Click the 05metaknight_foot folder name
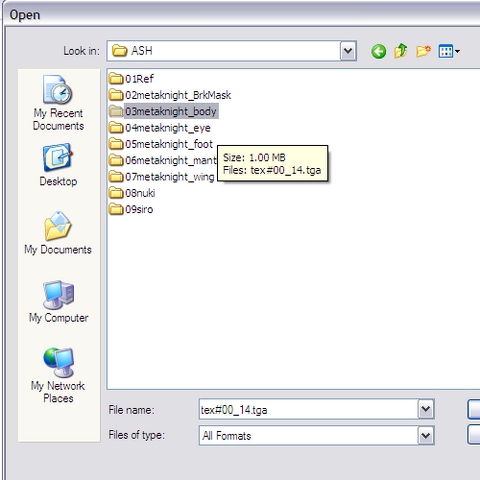480x480 pixels. [x=169, y=144]
